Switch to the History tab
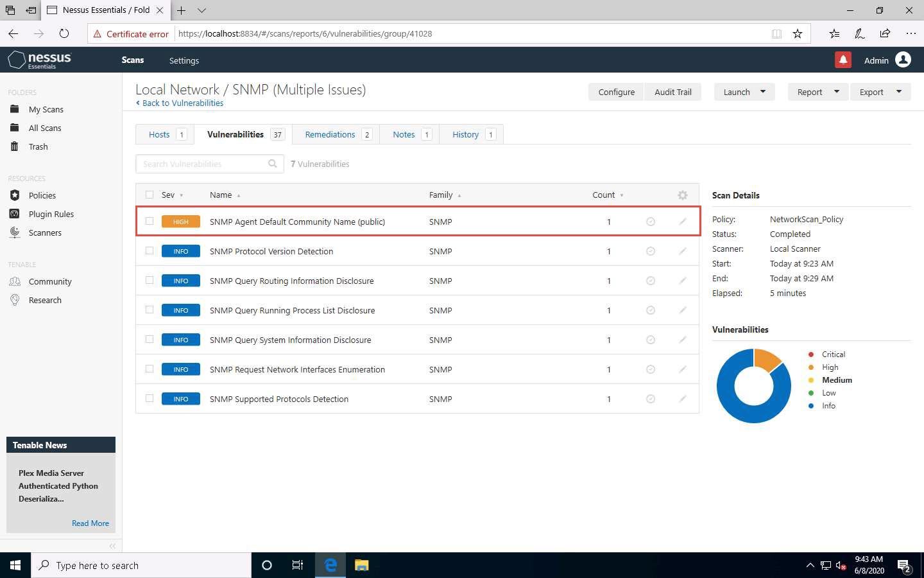This screenshot has width=924, height=578. point(473,134)
